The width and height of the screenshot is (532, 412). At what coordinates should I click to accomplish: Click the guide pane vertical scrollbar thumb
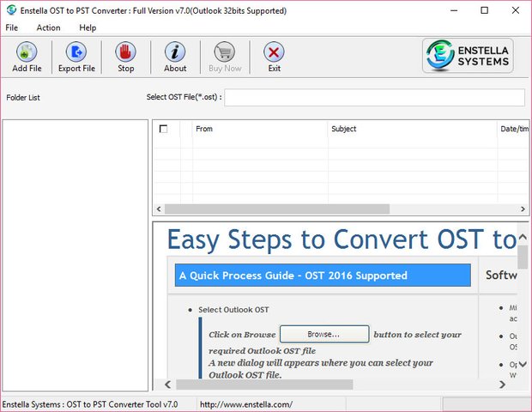pos(523,257)
